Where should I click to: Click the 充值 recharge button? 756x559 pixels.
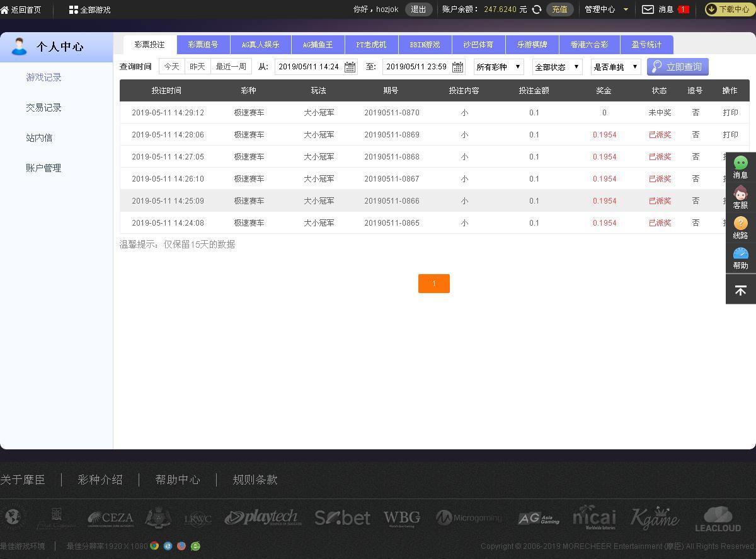point(559,9)
